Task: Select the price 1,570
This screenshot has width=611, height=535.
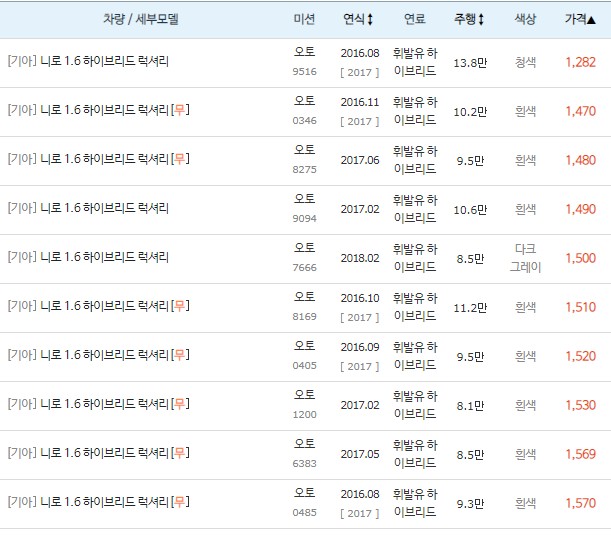Action: tap(581, 503)
